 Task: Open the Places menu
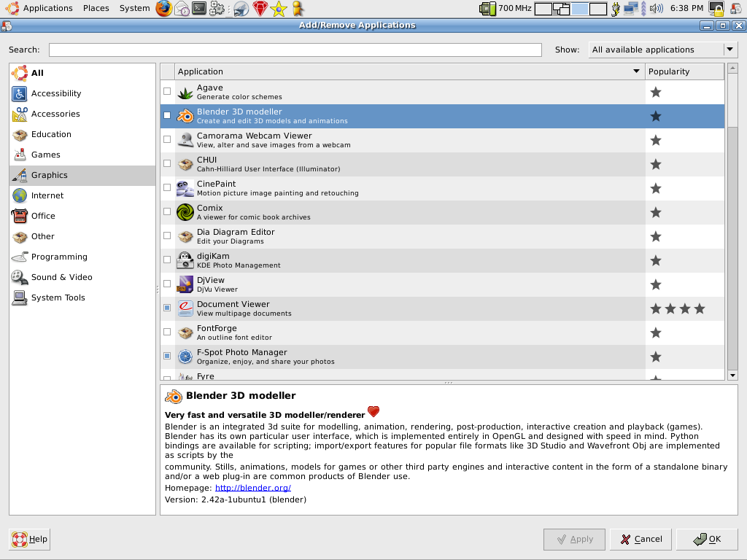coord(96,8)
